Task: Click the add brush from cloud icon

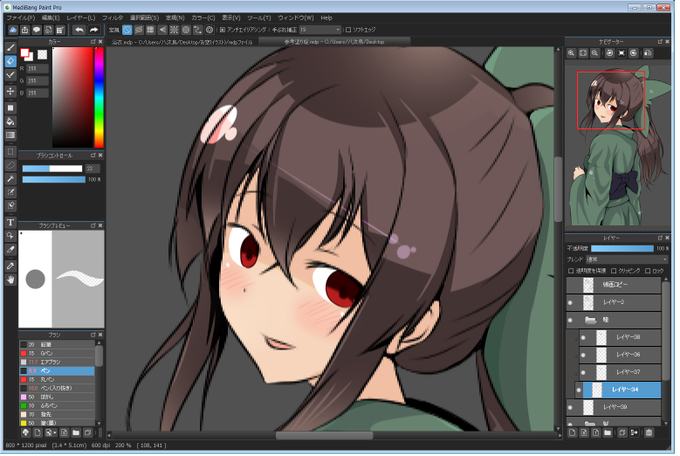Action: pyautogui.click(x=25, y=433)
